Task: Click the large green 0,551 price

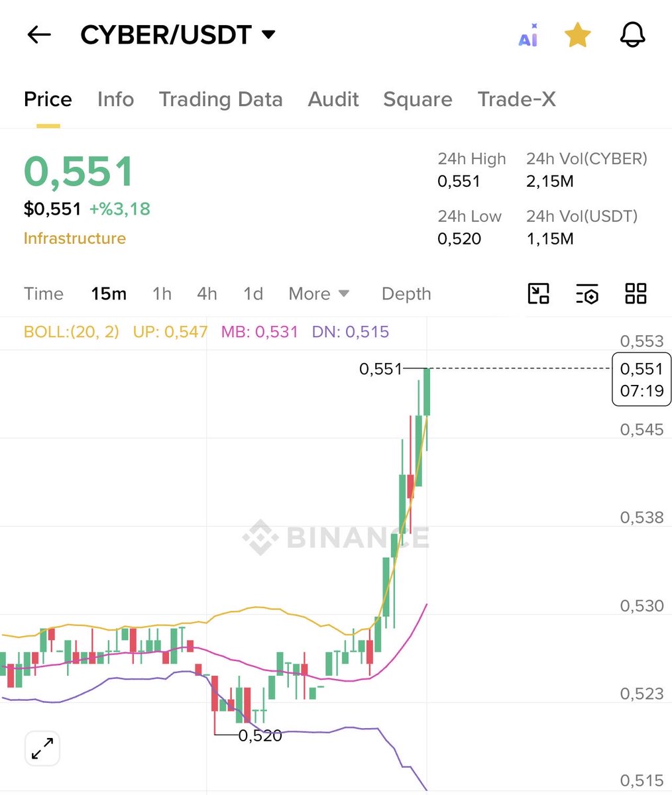Action: tap(79, 172)
